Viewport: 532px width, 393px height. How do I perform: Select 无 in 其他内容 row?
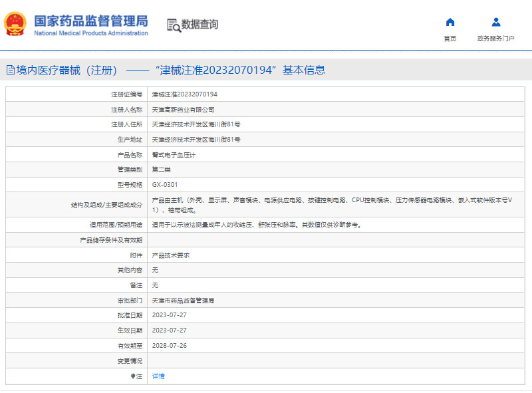(x=155, y=270)
